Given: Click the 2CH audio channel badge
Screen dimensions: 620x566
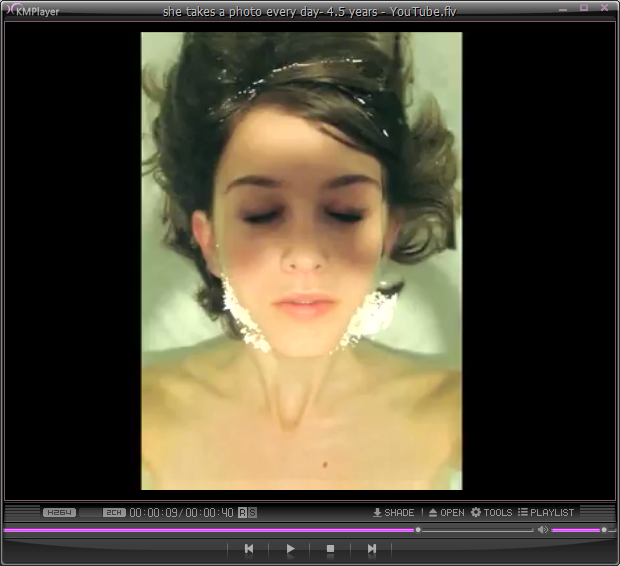Looking at the screenshot, I should [x=114, y=513].
